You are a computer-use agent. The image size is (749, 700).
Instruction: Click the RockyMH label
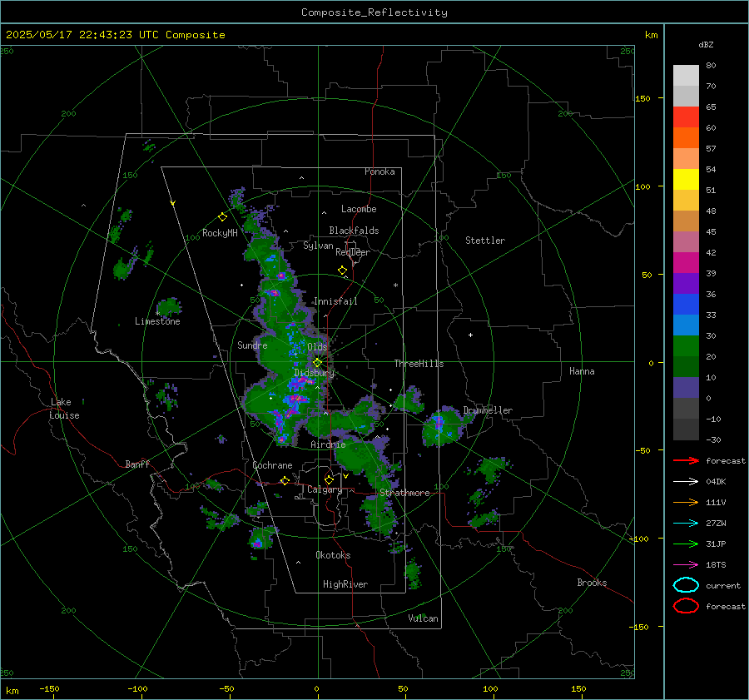coord(220,233)
